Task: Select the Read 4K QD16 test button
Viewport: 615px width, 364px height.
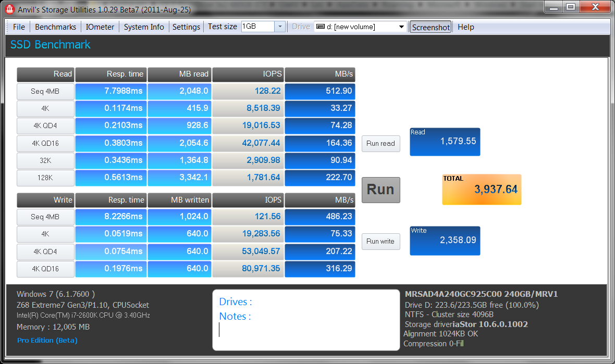Action: point(45,143)
